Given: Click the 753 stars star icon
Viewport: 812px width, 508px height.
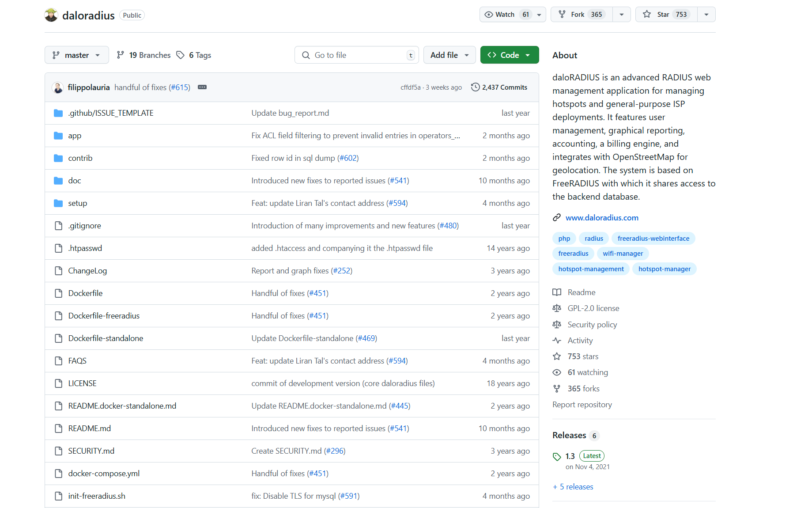Looking at the screenshot, I should pos(557,356).
